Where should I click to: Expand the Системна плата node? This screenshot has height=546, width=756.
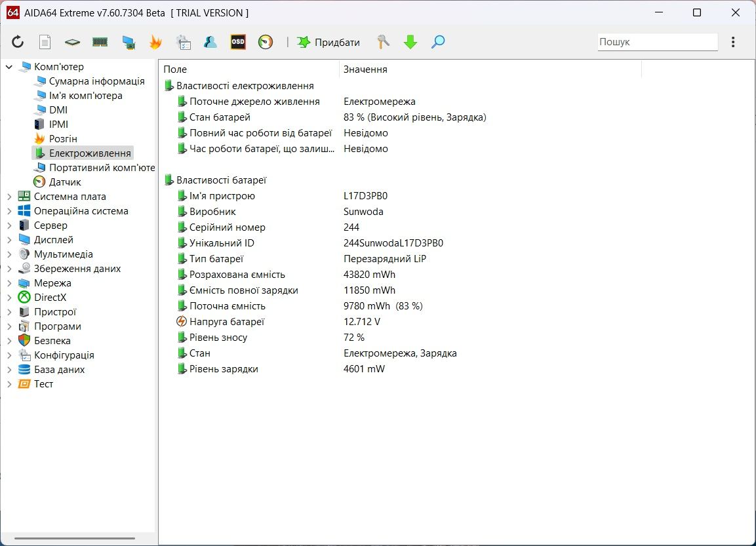(x=9, y=197)
